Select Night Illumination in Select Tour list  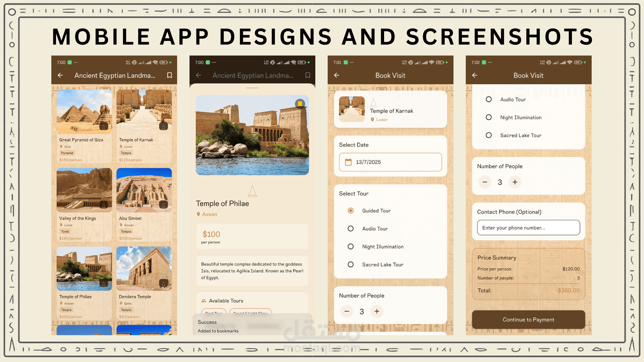(x=351, y=247)
